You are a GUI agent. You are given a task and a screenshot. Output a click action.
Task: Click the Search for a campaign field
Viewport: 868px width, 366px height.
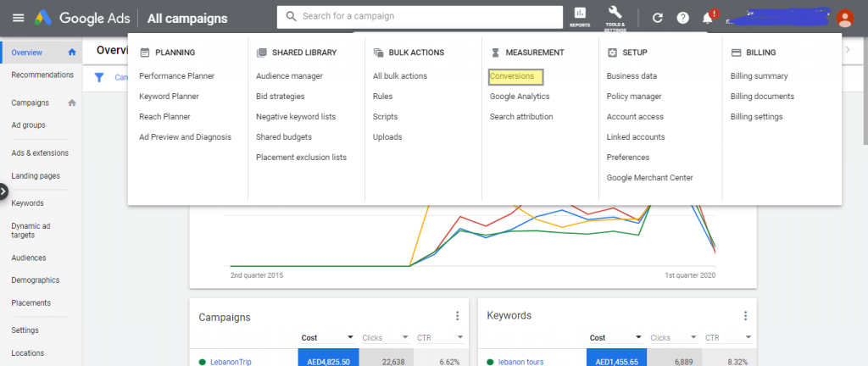420,16
